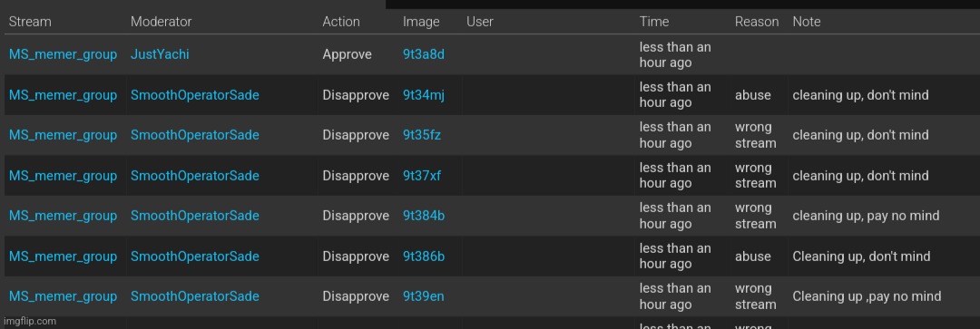Click SmoothOperatorSade in the 9t39en row
This screenshot has width=980, height=329.
tap(194, 295)
